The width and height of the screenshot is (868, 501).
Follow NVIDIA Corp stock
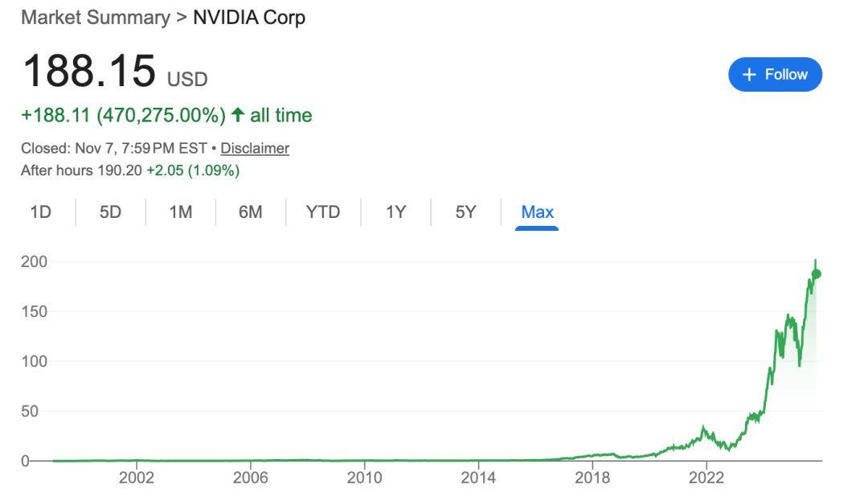pyautogui.click(x=775, y=75)
